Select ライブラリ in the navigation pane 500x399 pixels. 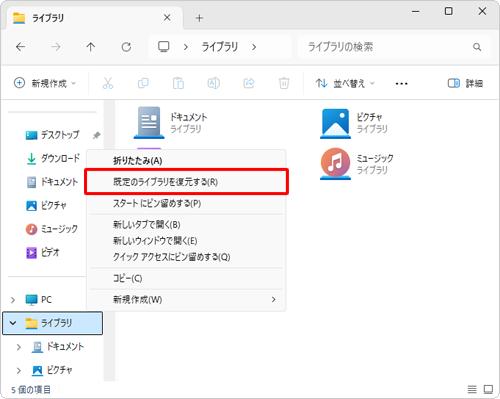(53, 323)
